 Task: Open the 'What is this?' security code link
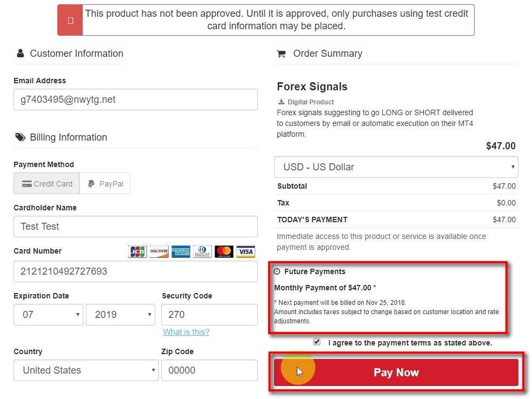coord(186,332)
